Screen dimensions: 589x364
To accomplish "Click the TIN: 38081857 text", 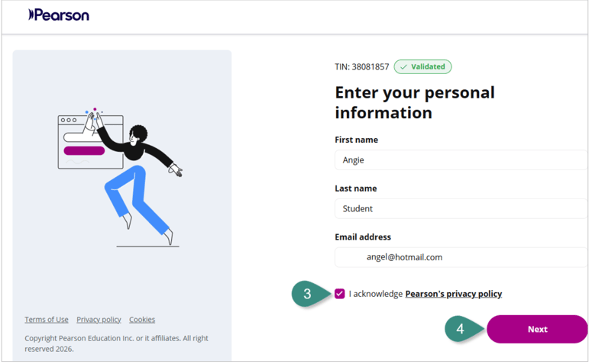I will coord(362,67).
